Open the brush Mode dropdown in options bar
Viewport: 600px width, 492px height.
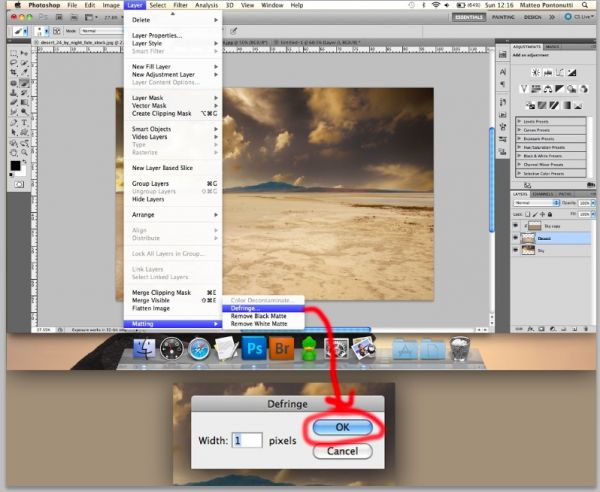101,31
